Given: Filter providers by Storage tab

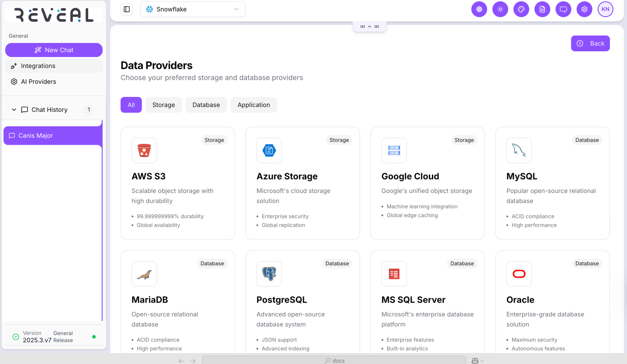Looking at the screenshot, I should [164, 105].
